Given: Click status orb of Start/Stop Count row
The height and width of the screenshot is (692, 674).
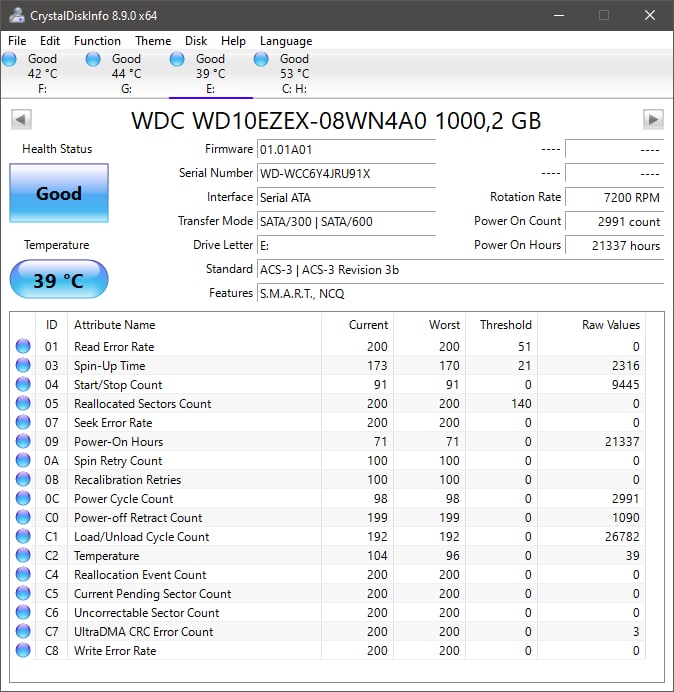Looking at the screenshot, I should pos(23,384).
